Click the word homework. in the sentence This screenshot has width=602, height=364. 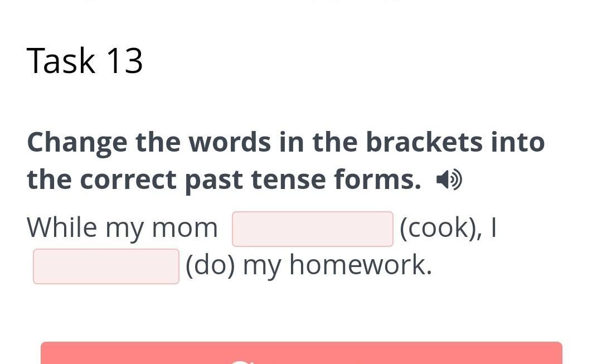coord(361,265)
